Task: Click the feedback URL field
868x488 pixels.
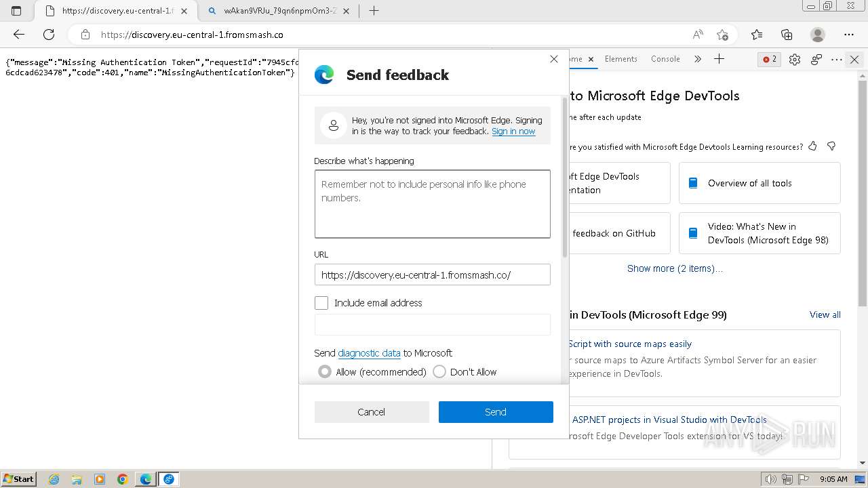Action: (432, 274)
